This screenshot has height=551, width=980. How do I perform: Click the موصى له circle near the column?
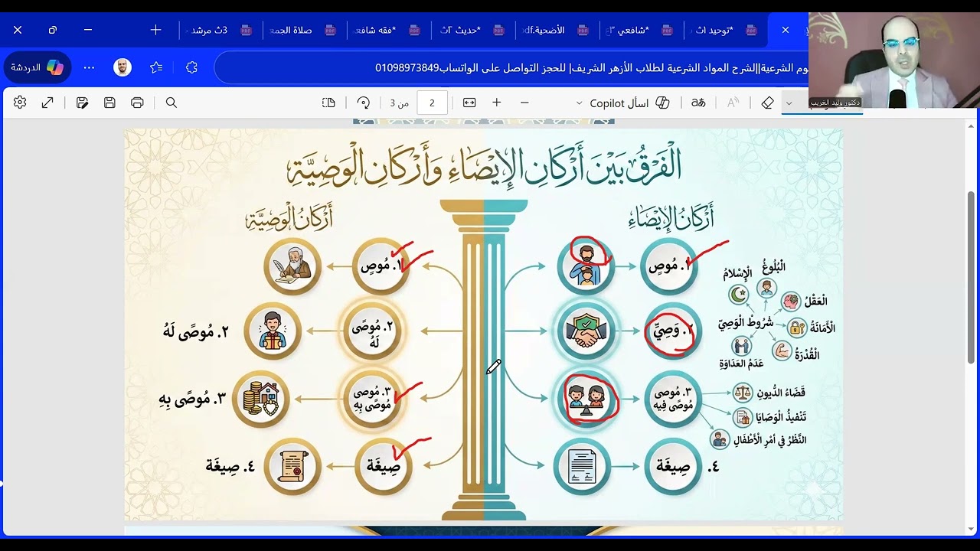click(371, 331)
